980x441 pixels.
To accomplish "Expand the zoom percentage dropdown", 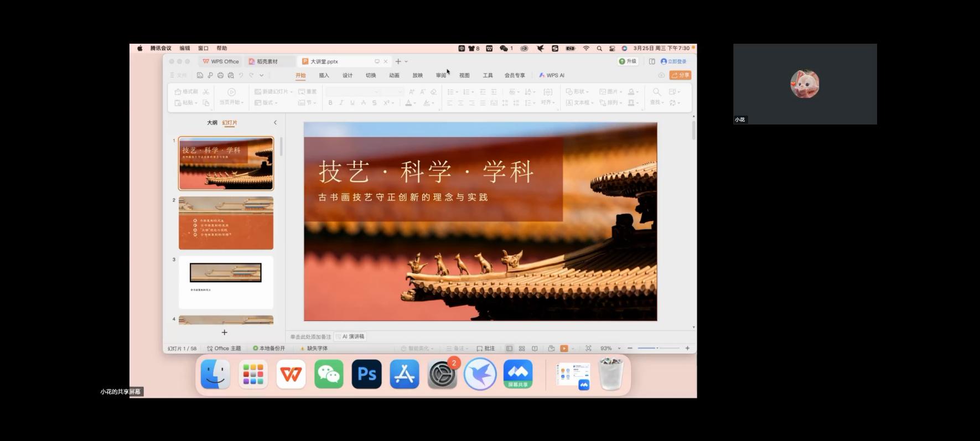I will 619,349.
